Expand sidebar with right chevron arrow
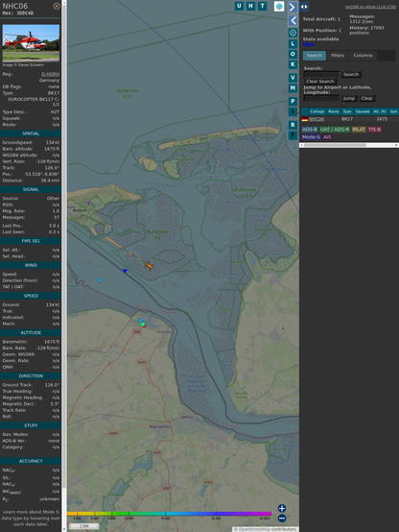The image size is (399, 532). pyautogui.click(x=293, y=7)
